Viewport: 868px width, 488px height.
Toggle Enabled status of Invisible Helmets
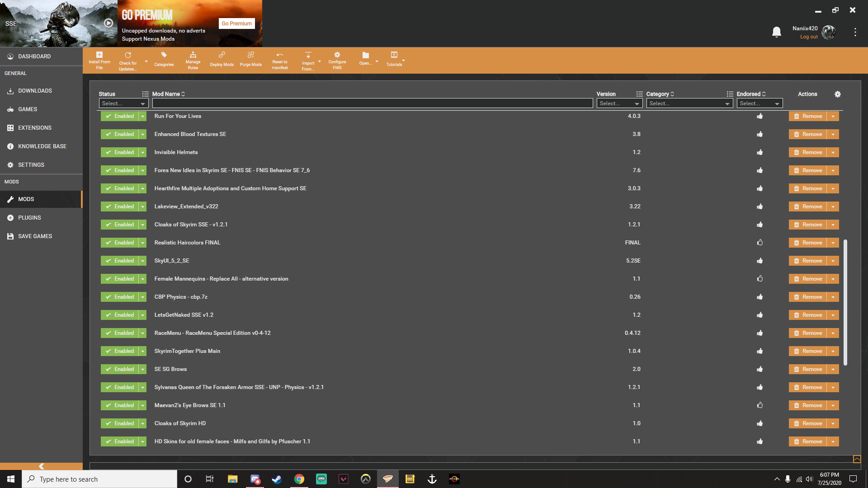pyautogui.click(x=120, y=152)
